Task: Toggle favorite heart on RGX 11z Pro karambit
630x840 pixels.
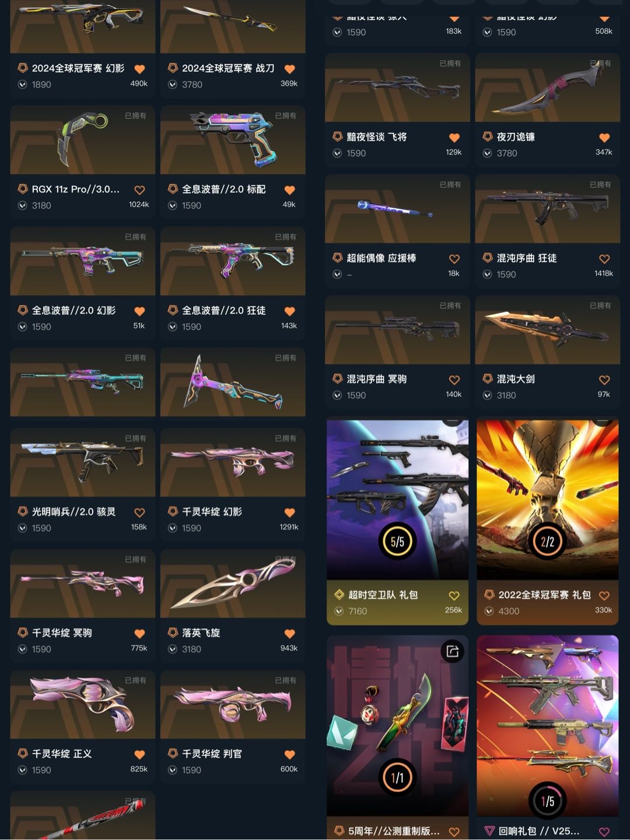Action: (x=139, y=190)
